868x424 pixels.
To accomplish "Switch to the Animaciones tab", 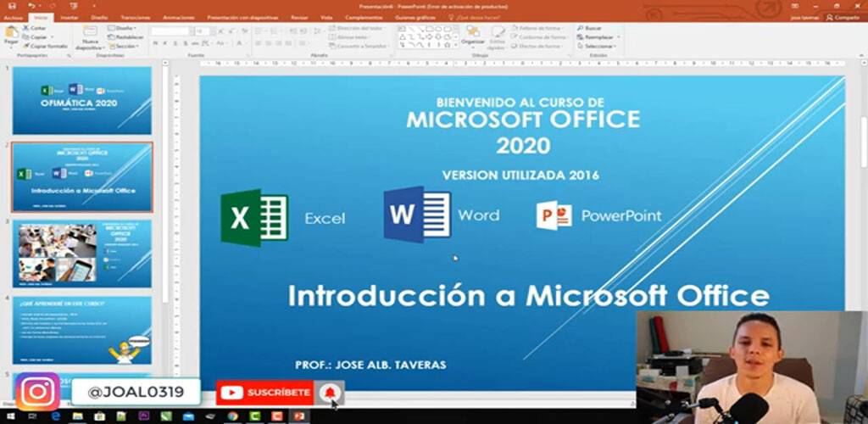I will click(179, 18).
